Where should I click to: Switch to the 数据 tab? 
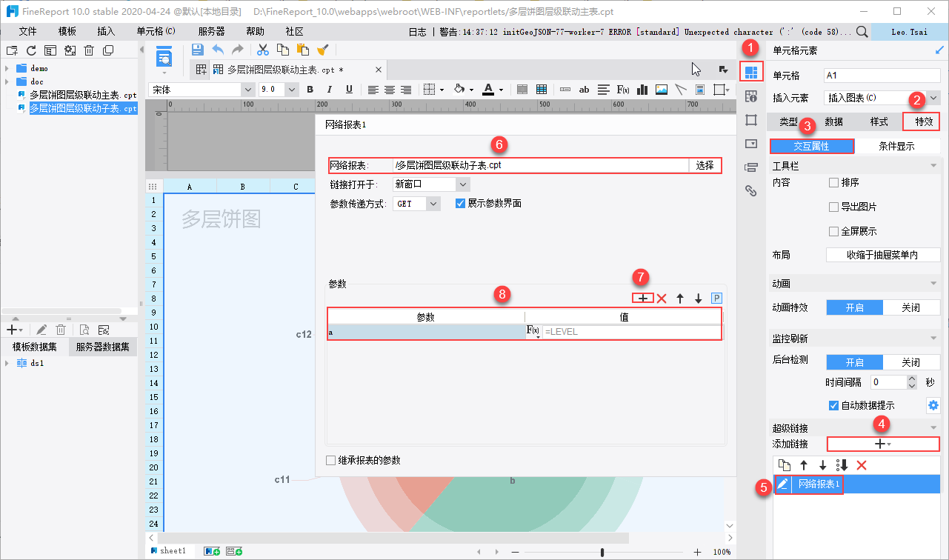(834, 122)
